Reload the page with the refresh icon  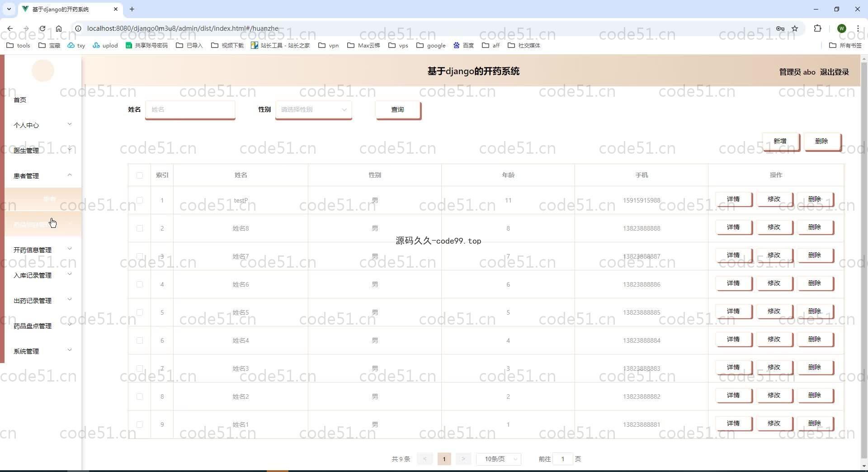pos(42,28)
